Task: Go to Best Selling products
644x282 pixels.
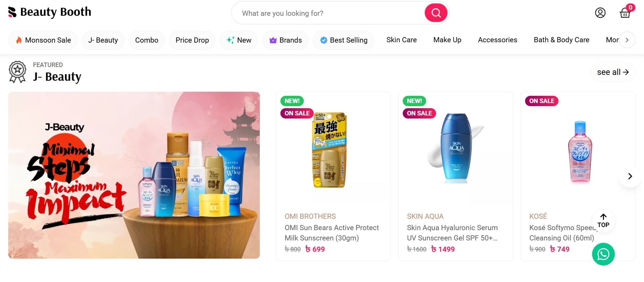Action: tap(343, 40)
